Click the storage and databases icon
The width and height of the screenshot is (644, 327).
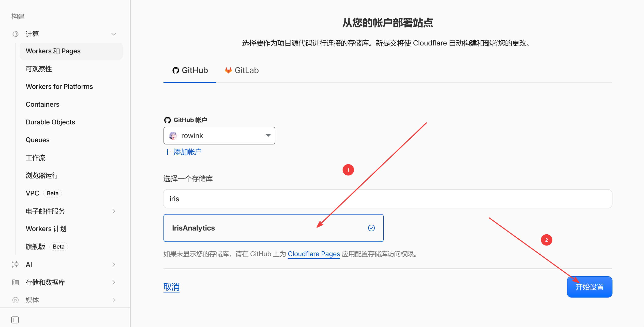[x=16, y=282]
